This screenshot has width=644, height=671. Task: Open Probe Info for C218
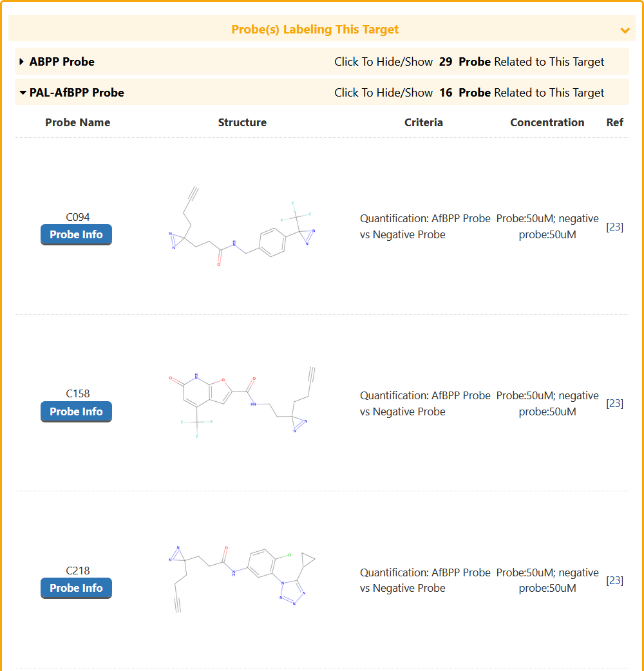click(x=76, y=588)
